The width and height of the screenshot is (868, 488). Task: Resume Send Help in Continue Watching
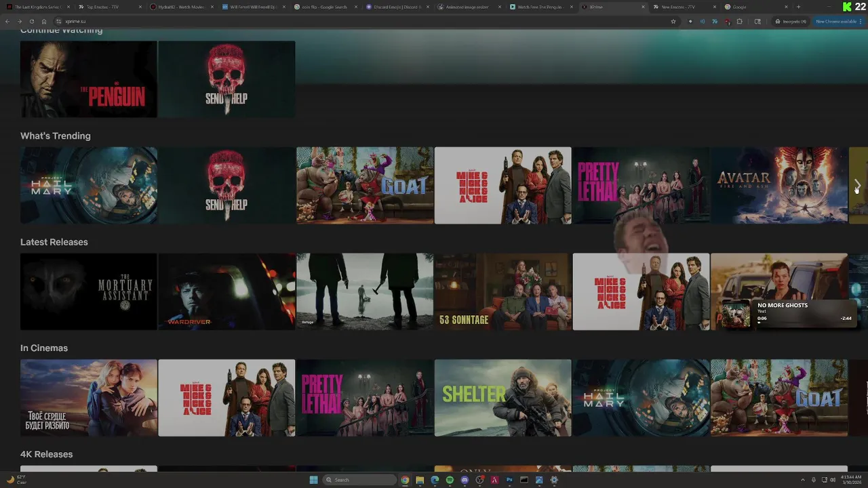pyautogui.click(x=226, y=79)
